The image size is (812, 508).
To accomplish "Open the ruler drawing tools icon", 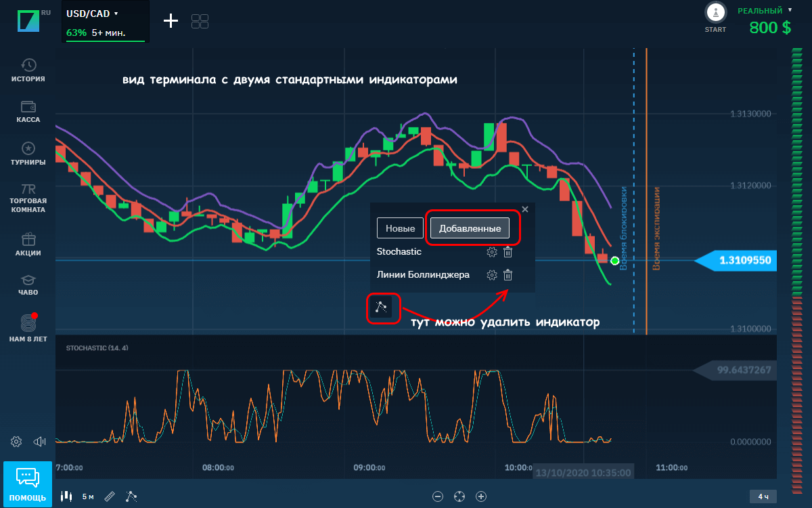I will tap(110, 496).
